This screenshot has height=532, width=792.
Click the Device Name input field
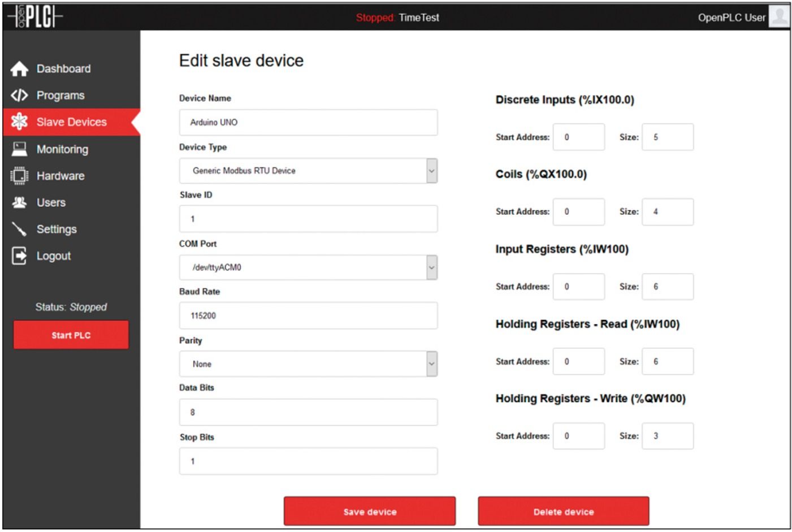308,122
